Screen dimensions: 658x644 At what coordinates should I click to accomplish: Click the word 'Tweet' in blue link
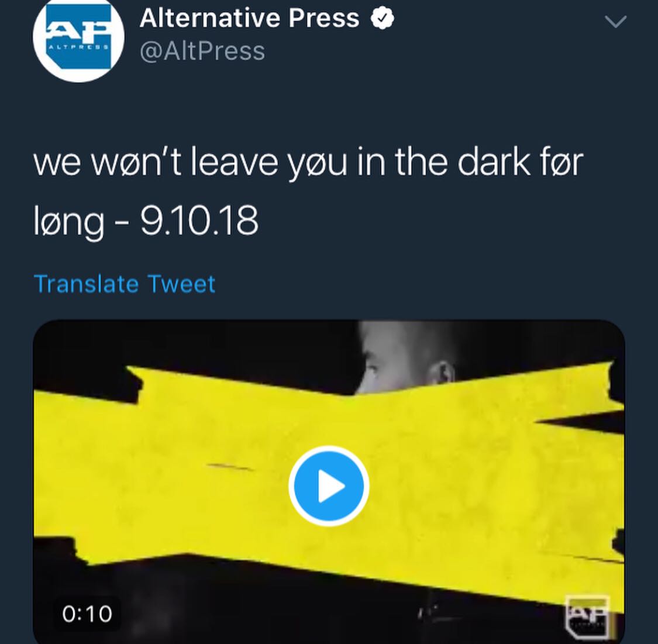[x=181, y=284]
